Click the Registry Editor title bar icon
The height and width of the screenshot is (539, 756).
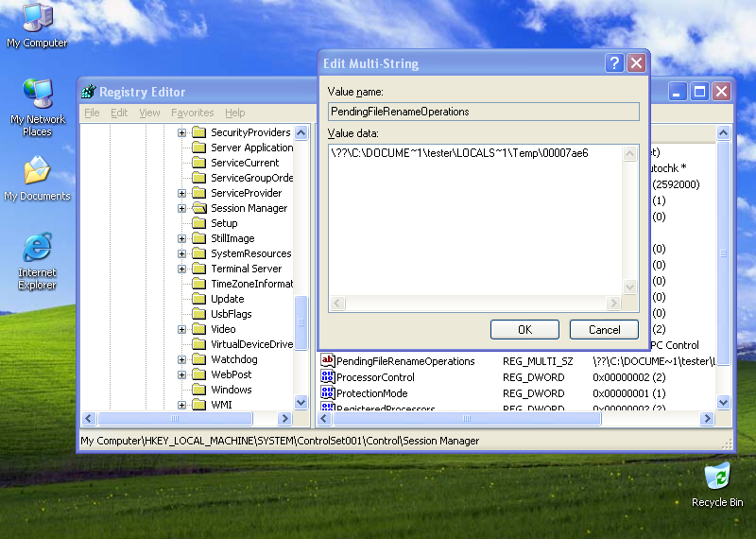pos(89,91)
